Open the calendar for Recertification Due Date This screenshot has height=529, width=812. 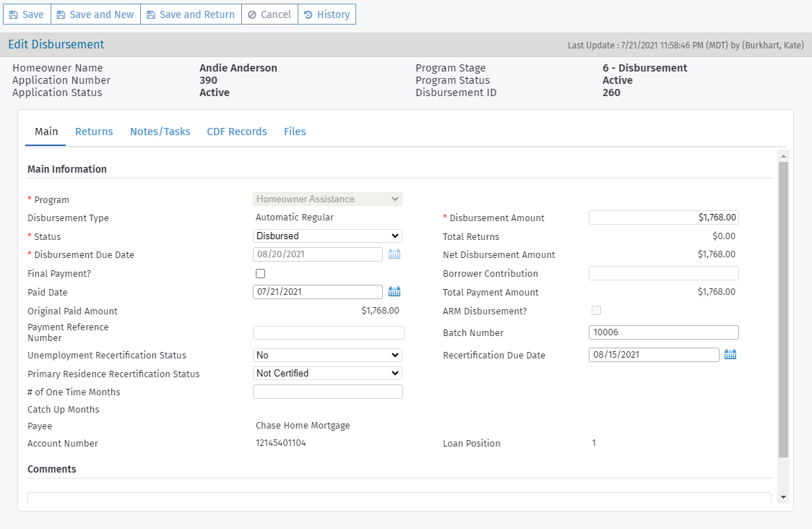[x=730, y=354]
